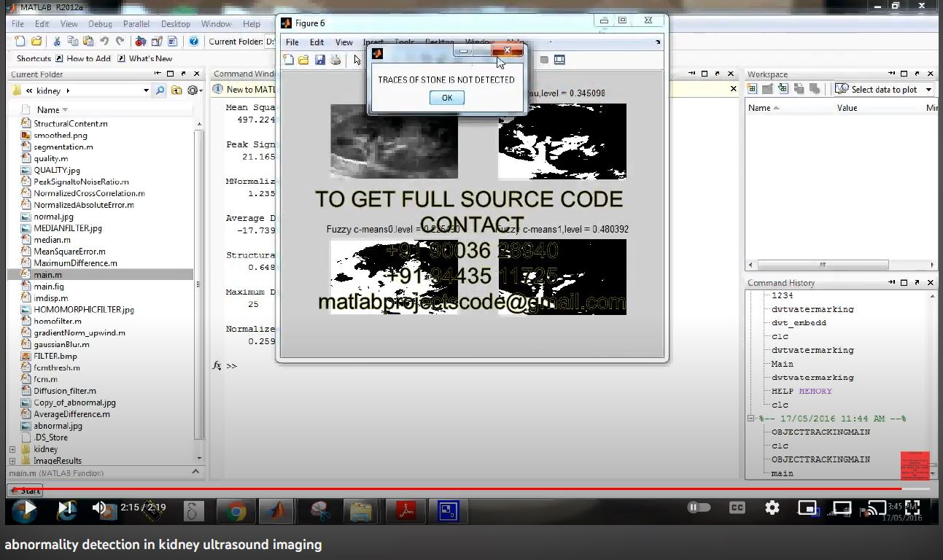Open the kidney folder path dropdown arrow

(146, 90)
